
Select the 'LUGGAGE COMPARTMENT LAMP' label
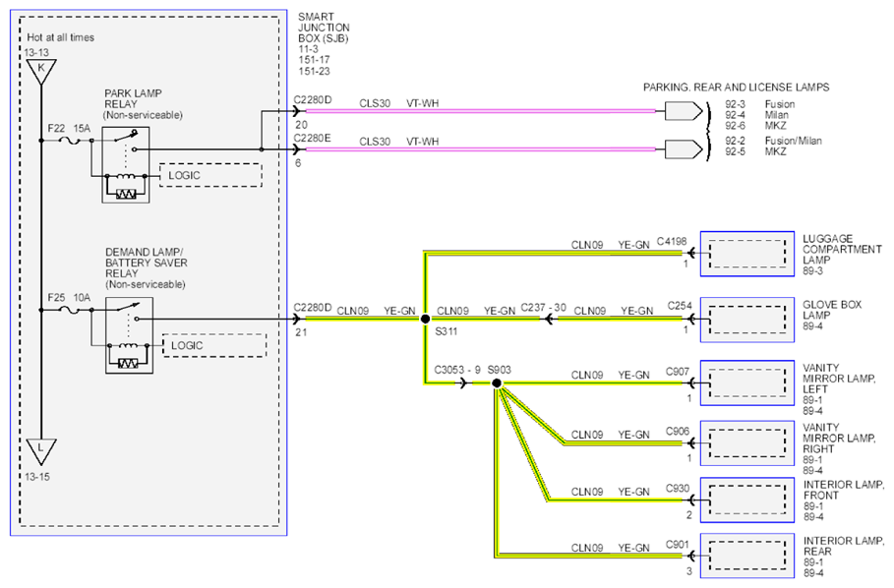pyautogui.click(x=842, y=249)
